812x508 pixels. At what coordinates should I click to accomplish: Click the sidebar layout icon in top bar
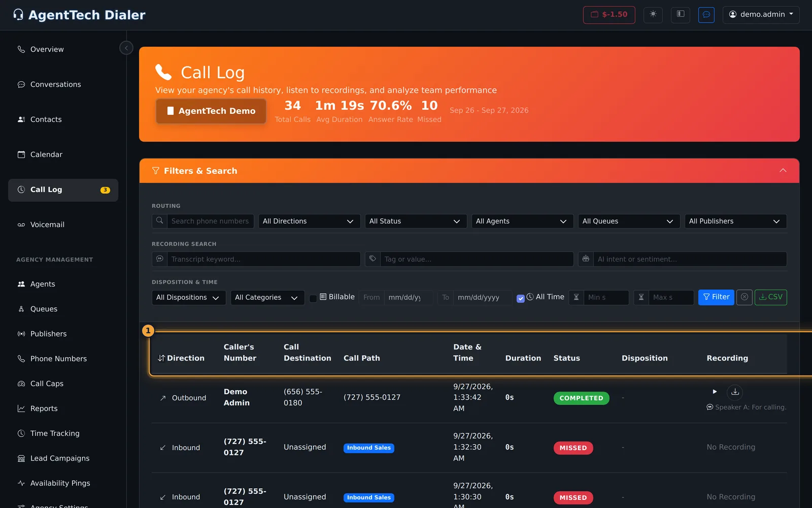[681, 15]
